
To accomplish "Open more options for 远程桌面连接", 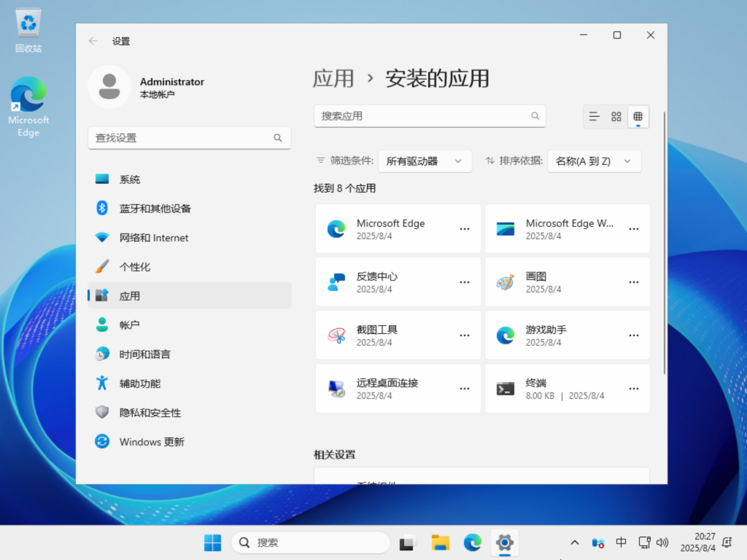I will click(465, 389).
